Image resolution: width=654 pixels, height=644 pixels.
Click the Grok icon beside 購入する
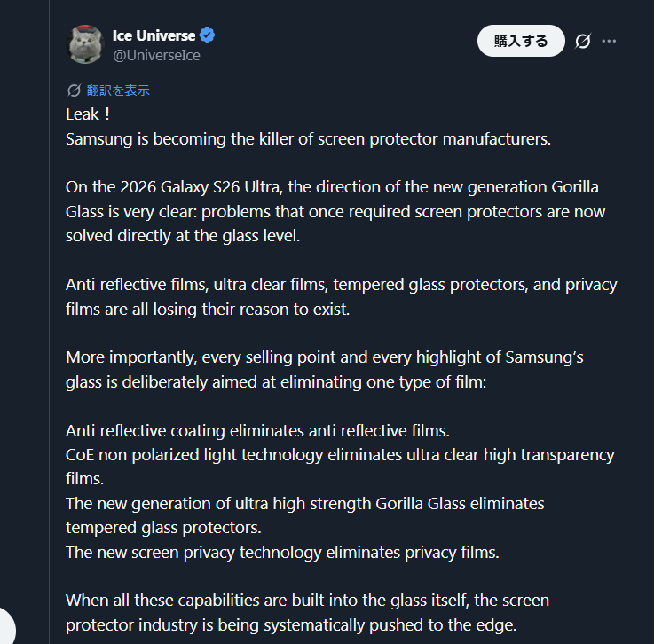583,41
